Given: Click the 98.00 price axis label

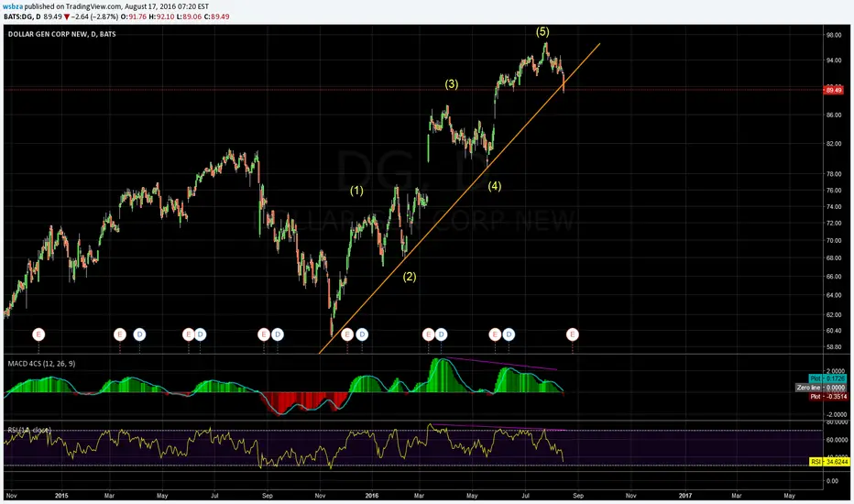Looking at the screenshot, I should click(x=833, y=35).
